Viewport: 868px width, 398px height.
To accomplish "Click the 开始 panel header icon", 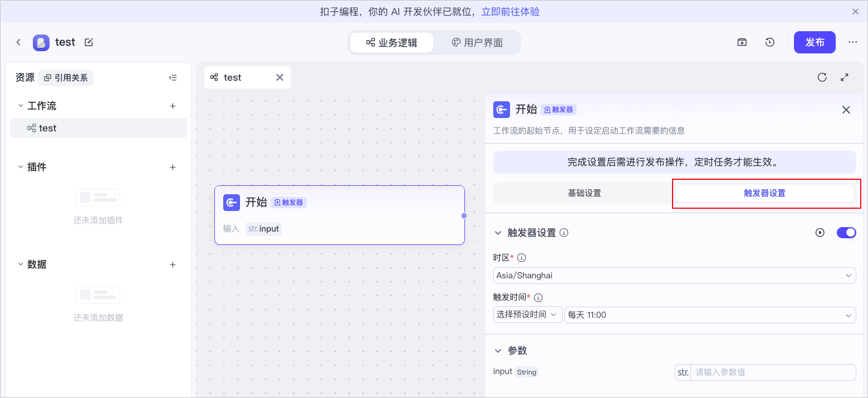I will point(502,110).
